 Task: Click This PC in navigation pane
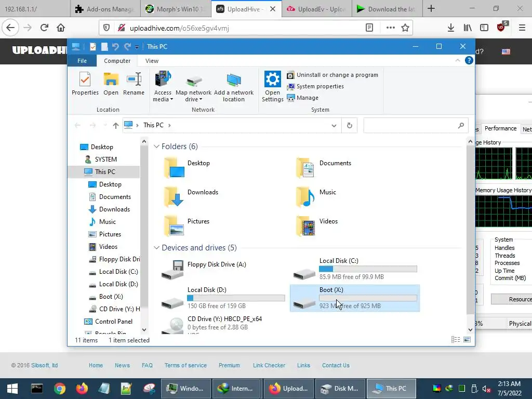click(105, 172)
